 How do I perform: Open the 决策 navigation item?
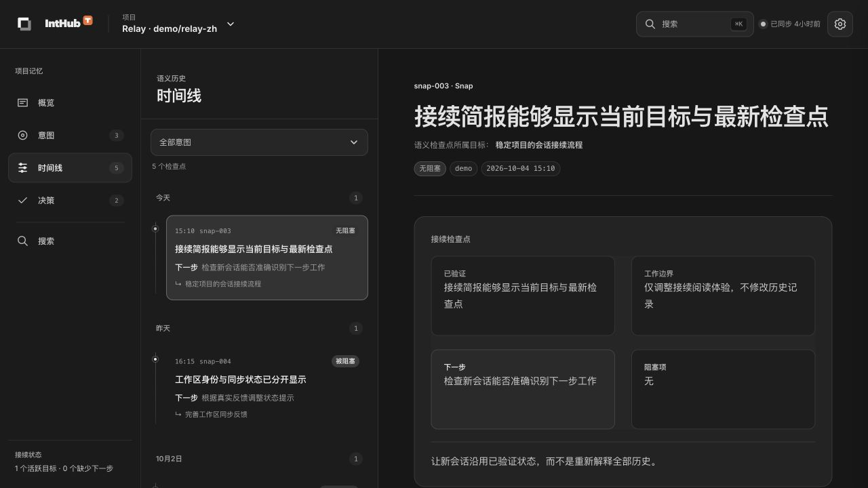pos(70,201)
